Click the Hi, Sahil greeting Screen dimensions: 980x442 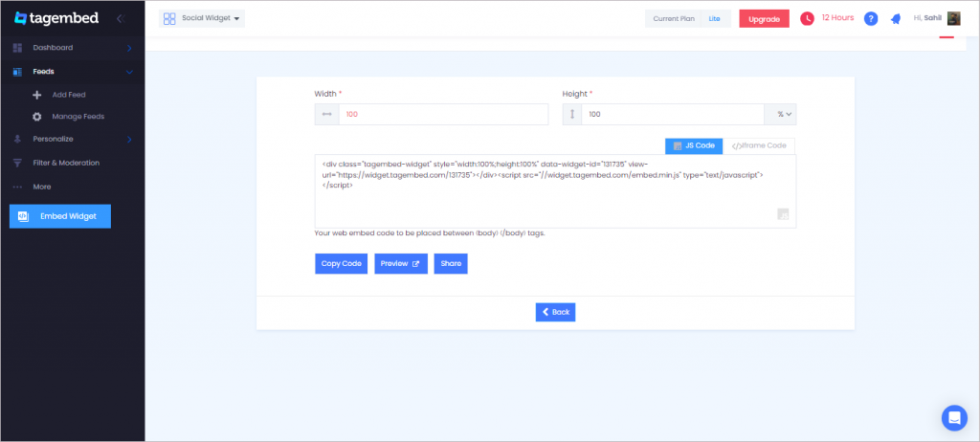pyautogui.click(x=927, y=18)
